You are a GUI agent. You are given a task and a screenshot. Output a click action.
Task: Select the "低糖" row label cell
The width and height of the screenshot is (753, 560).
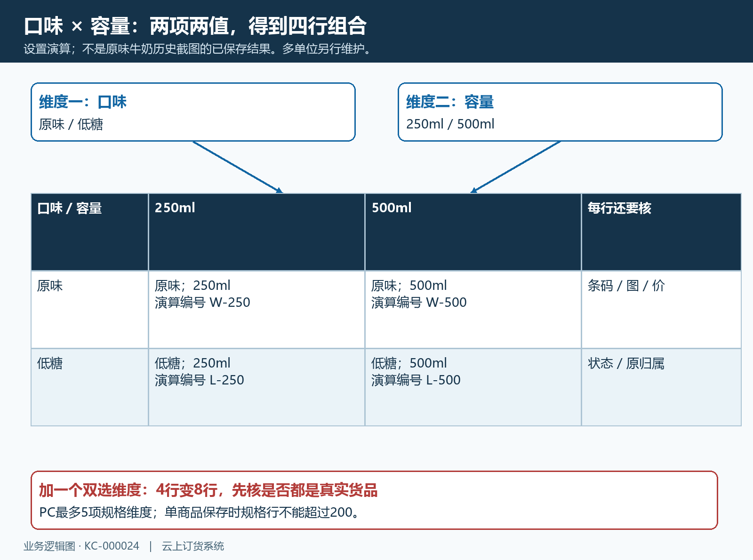tap(90, 387)
